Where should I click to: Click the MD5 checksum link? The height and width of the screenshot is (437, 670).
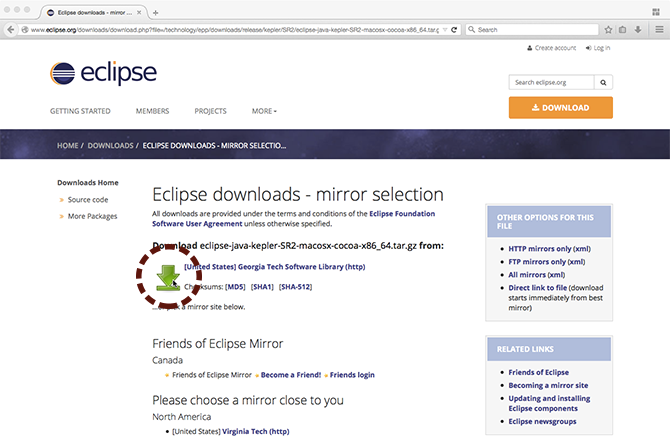tap(235, 287)
